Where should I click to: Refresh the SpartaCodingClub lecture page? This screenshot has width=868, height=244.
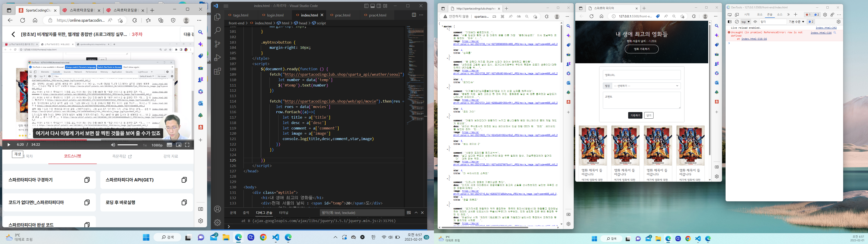(x=23, y=20)
